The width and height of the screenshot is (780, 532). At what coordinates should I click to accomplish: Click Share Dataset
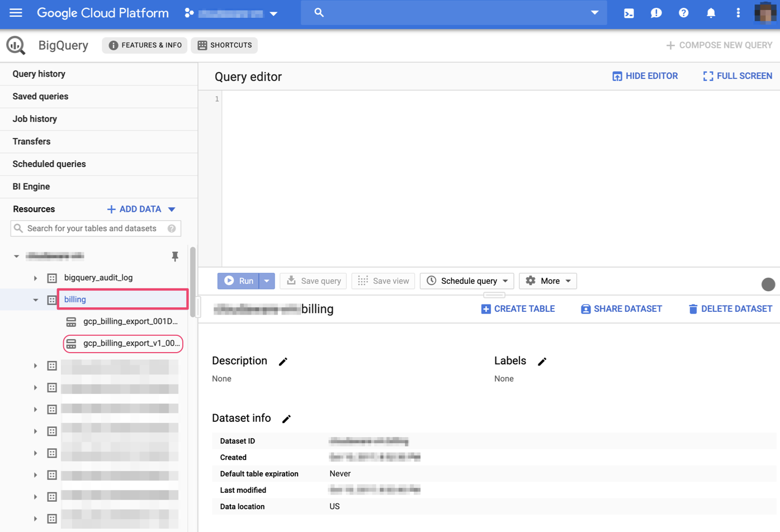coord(621,309)
